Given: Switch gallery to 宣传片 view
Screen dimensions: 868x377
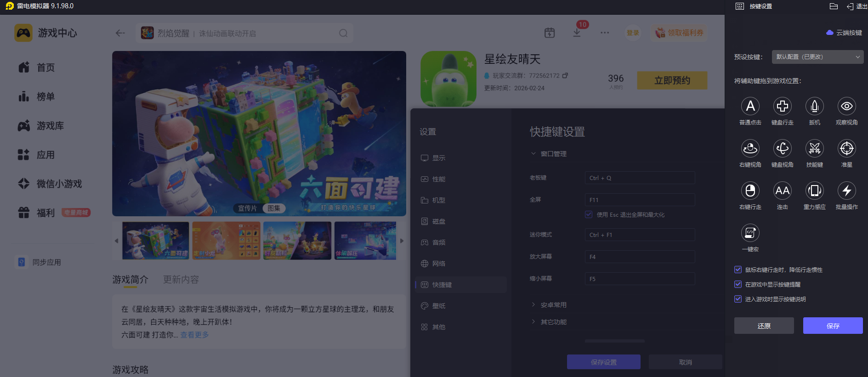Looking at the screenshot, I should [248, 208].
